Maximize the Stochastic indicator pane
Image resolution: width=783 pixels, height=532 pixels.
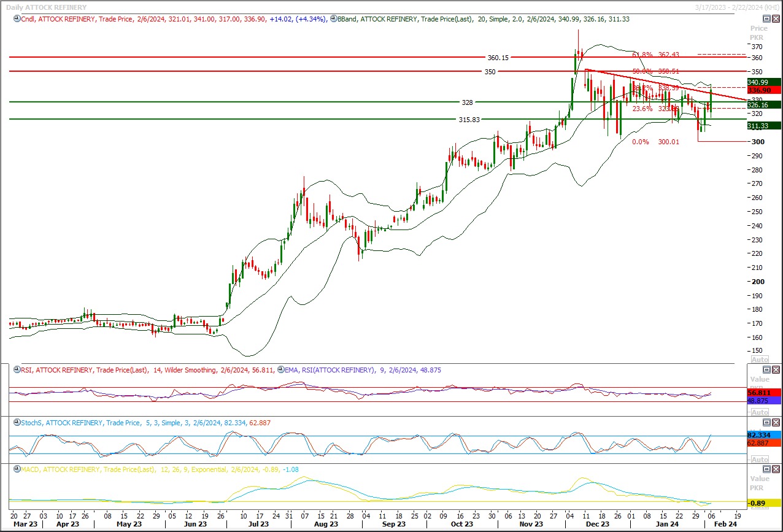click(766, 423)
